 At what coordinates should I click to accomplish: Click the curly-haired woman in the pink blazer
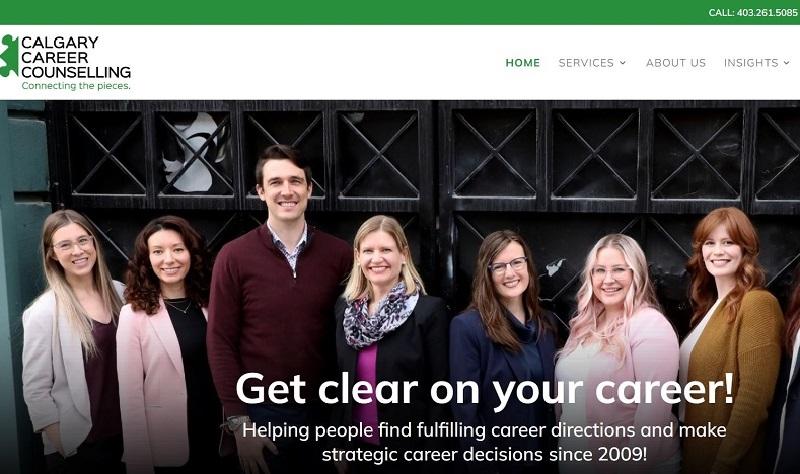click(163, 342)
